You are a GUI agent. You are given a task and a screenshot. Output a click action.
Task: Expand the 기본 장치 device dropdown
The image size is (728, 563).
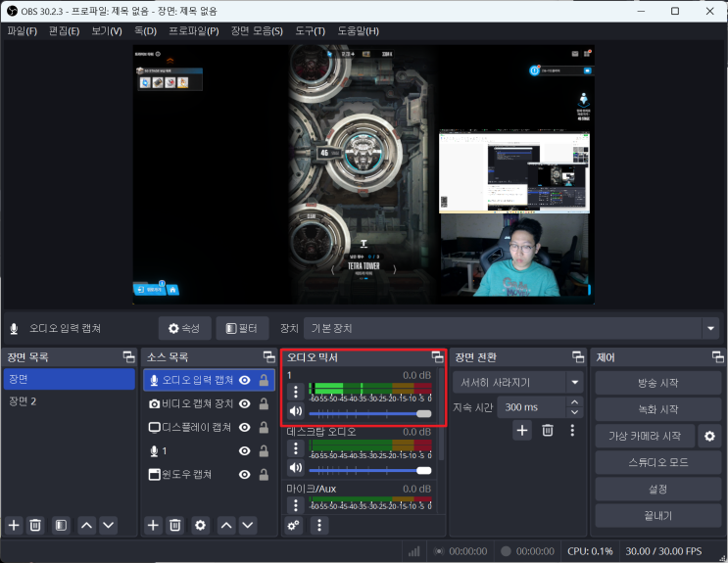pos(710,328)
